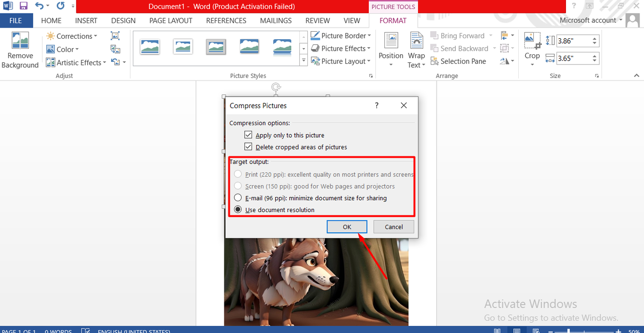Open the Picture Styles dialog launcher
This screenshot has width=644, height=333.
point(371,76)
